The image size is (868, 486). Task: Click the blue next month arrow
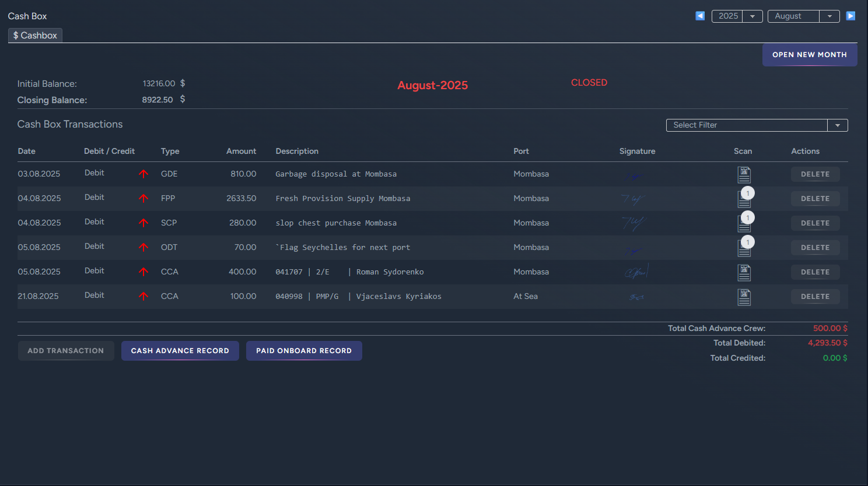click(x=850, y=16)
